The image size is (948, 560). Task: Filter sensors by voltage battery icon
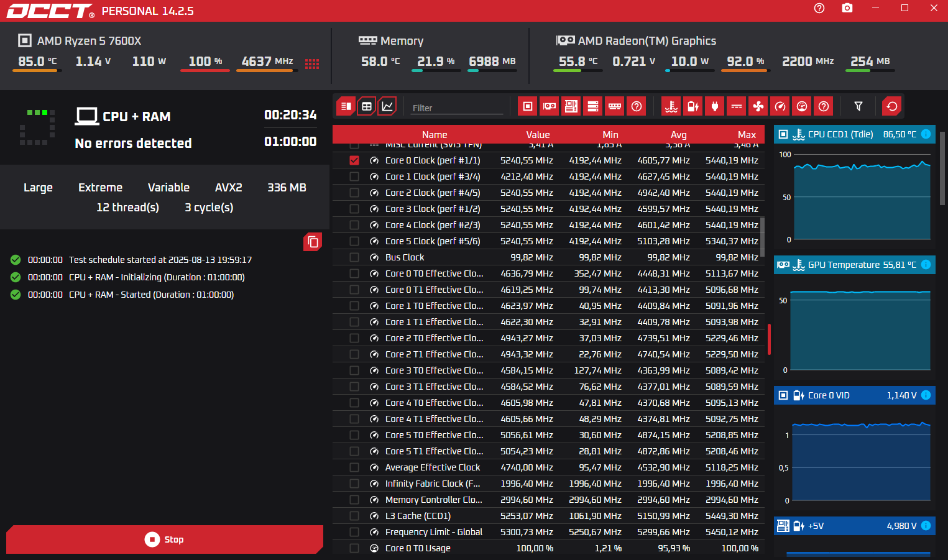(x=693, y=106)
